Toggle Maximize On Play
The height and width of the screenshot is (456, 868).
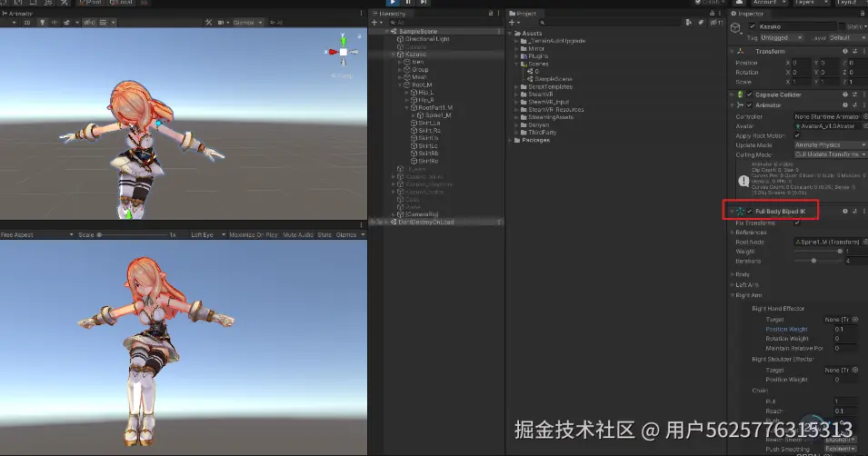point(253,235)
